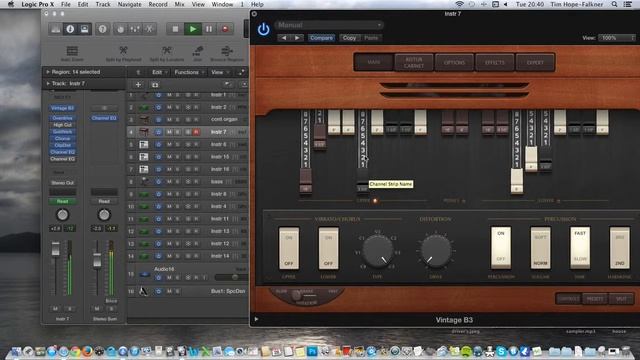Expand the Region: 14 selected disclosure triangle
This screenshot has width=640, height=360.
48,72
